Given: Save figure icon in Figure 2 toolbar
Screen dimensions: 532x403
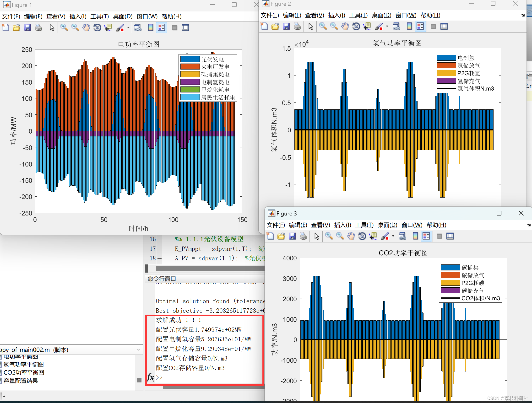Looking at the screenshot, I should click(286, 27).
